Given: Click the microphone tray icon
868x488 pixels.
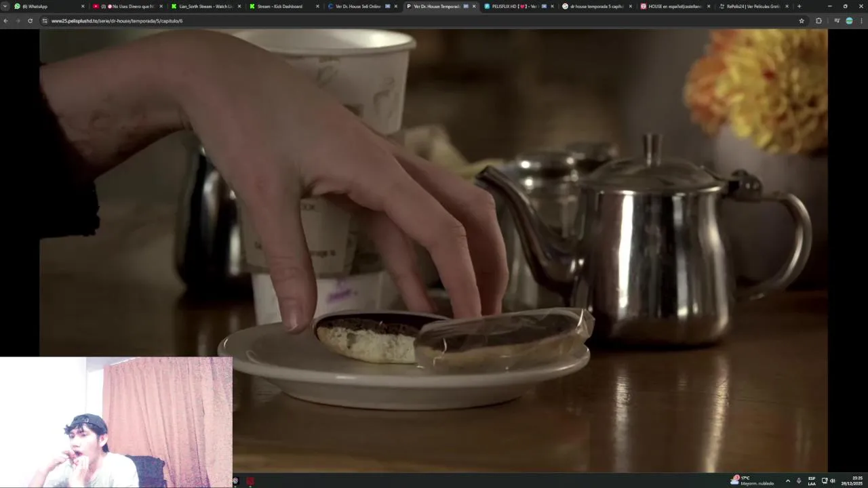Looking at the screenshot, I should click(799, 481).
